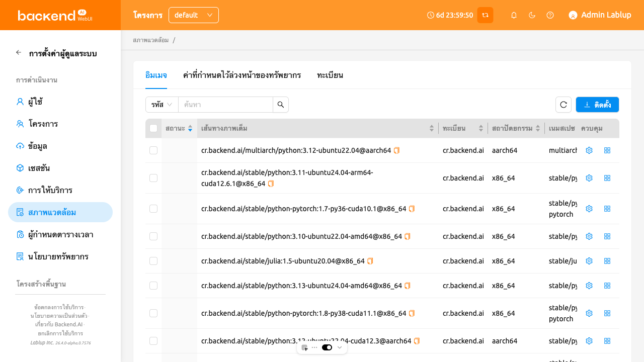
Task: Click orange session refresh icon beside timer
Action: point(486,15)
